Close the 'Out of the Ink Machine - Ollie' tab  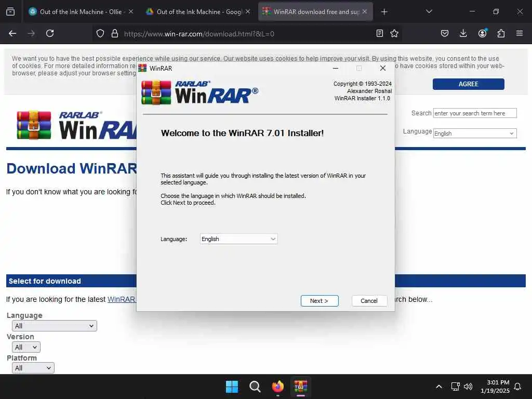click(x=131, y=12)
